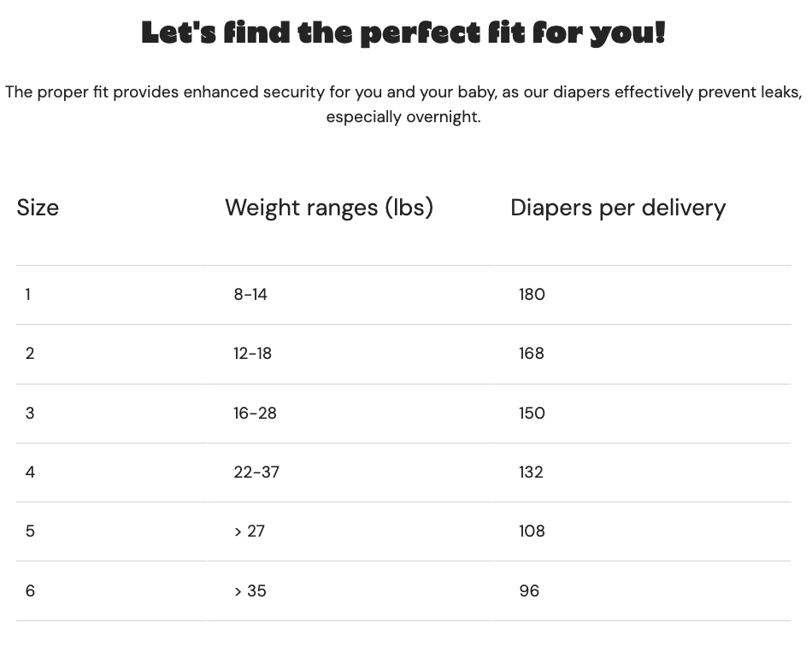Click the Diapers per delivery column header
The image size is (812, 646).
(x=618, y=208)
